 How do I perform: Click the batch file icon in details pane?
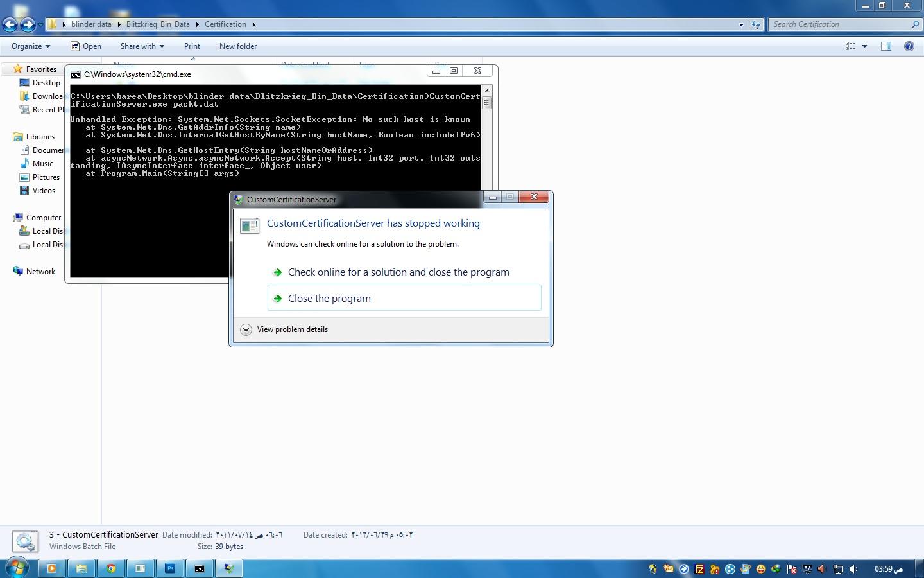pyautogui.click(x=25, y=541)
